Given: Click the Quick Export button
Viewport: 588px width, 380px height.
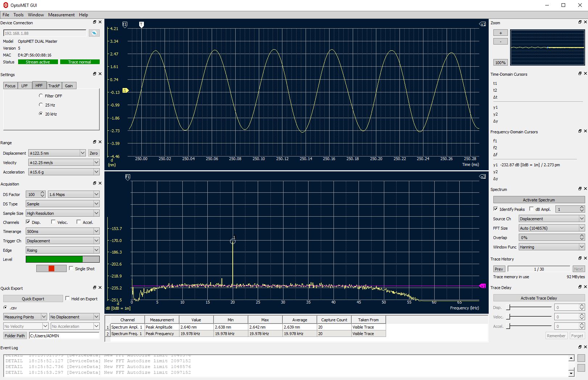Looking at the screenshot, I should [33, 299].
